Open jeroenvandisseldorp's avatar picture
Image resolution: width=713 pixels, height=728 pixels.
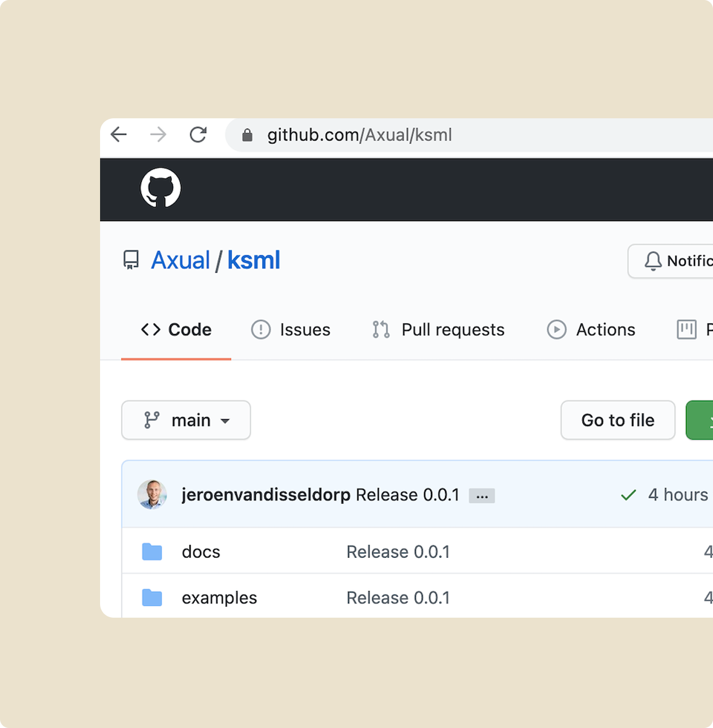pos(152,495)
